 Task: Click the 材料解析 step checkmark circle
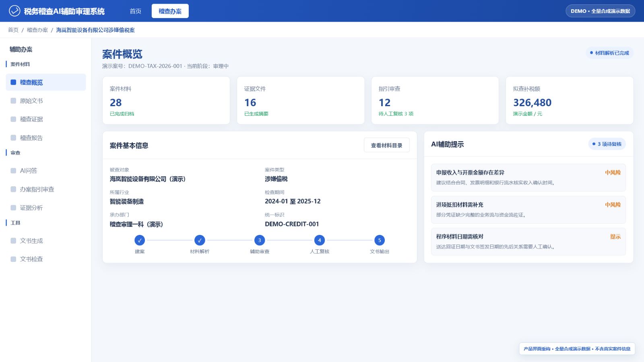point(200,240)
